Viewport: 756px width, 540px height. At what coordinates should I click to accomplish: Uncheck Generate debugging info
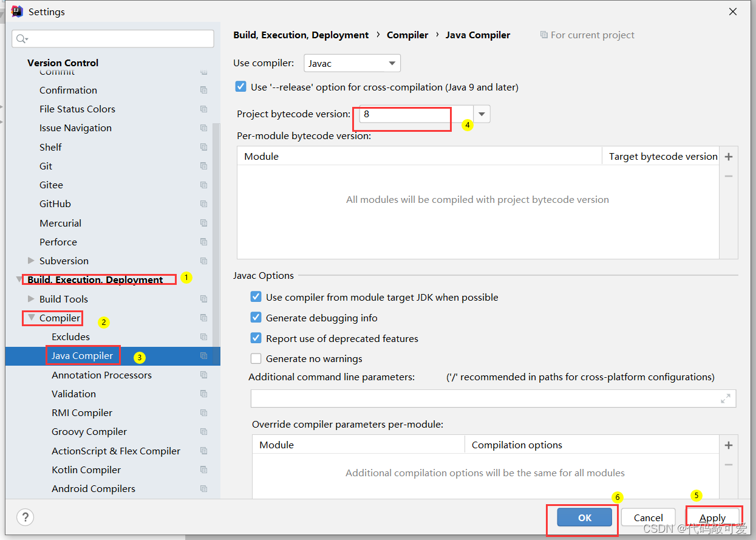pyautogui.click(x=256, y=318)
